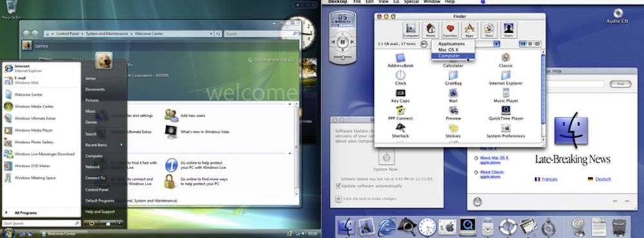
Task: Click the Ask button in Mac Help
Action: 620,84
